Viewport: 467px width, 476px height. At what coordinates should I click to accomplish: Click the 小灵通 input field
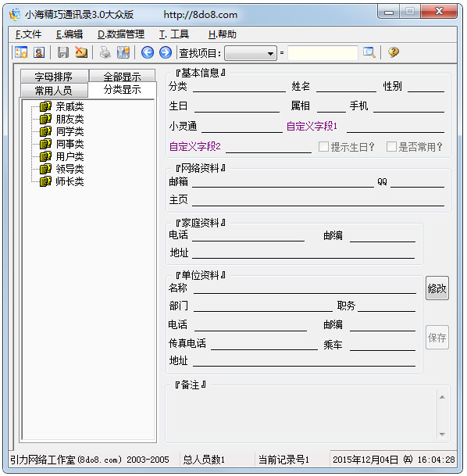pyautogui.click(x=242, y=127)
